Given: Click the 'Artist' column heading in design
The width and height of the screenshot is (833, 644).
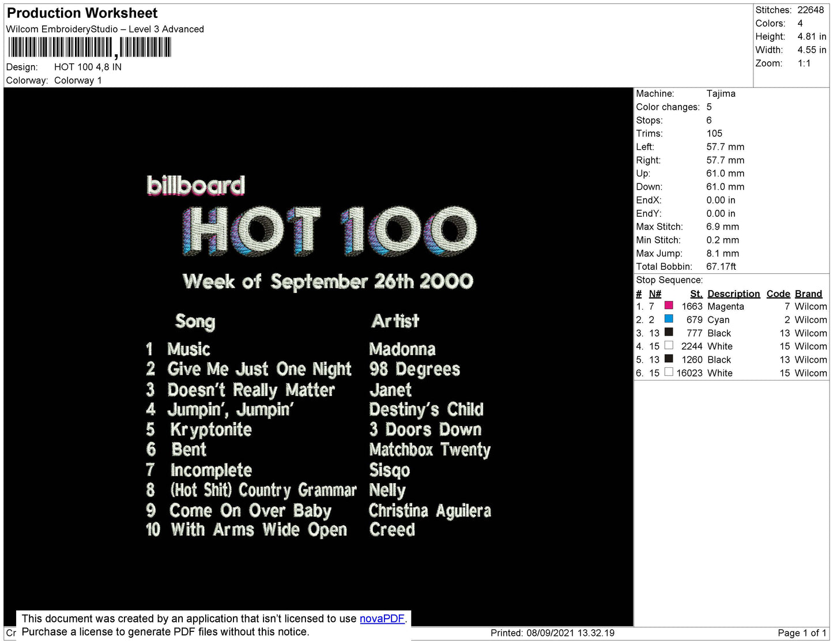Looking at the screenshot, I should pyautogui.click(x=395, y=321).
